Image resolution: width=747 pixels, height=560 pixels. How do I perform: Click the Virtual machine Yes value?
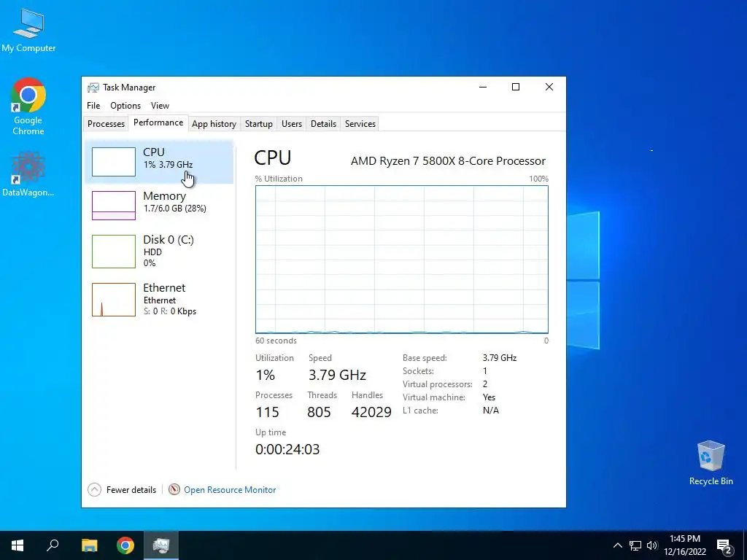489,397
